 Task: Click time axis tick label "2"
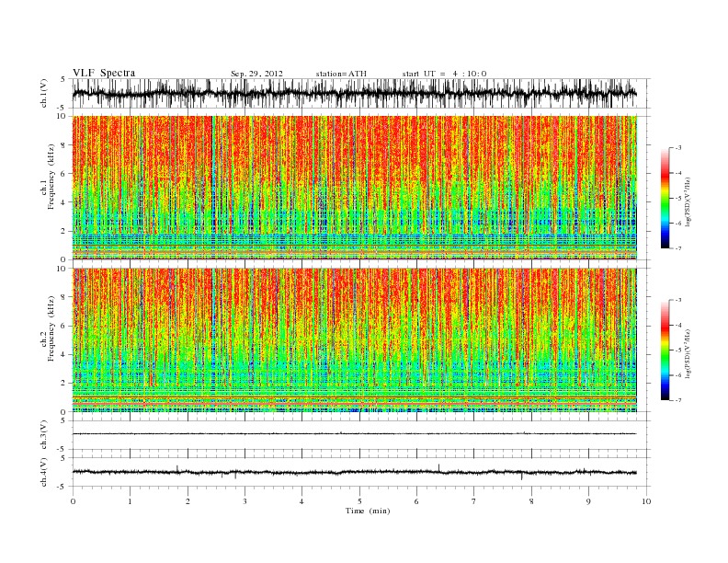pos(188,501)
